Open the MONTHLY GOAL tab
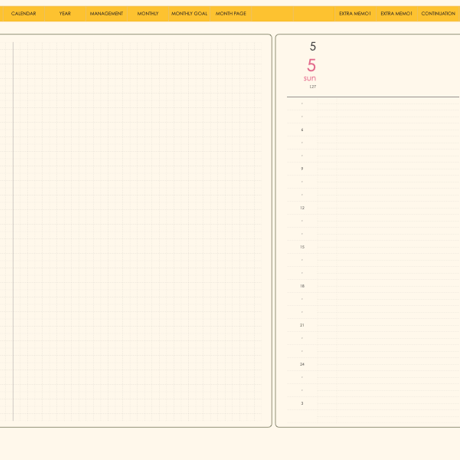The width and height of the screenshot is (460, 460). (x=189, y=14)
